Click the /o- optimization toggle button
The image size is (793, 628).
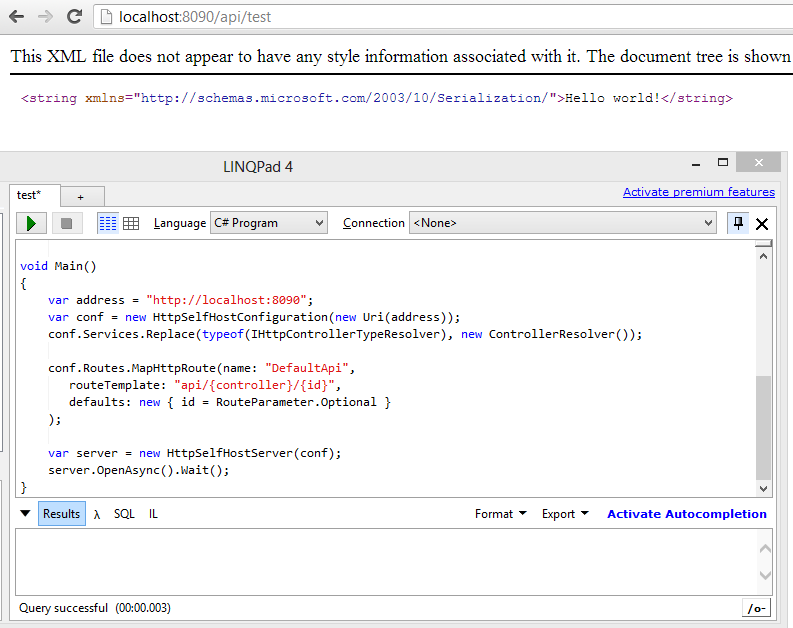[756, 608]
